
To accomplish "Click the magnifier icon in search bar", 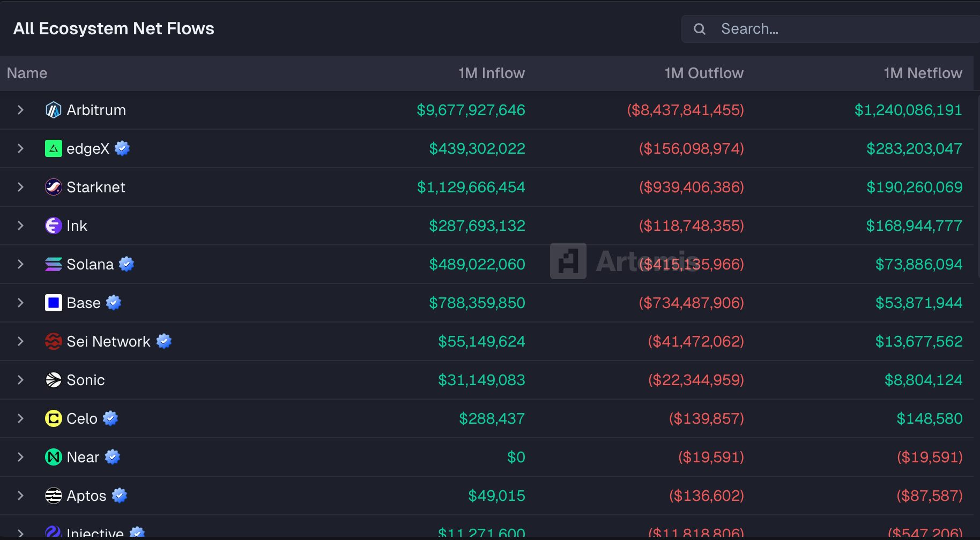I will 700,29.
